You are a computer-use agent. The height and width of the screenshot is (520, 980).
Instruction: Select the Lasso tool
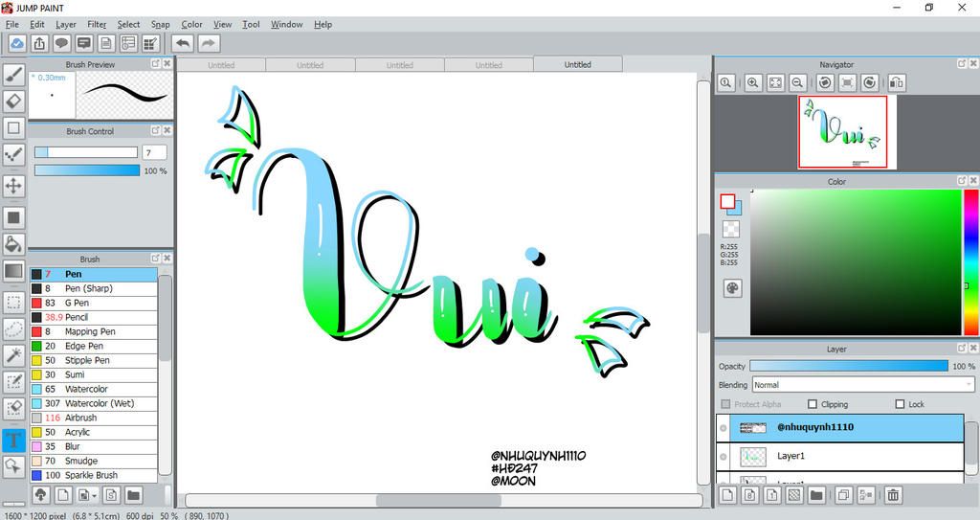(x=13, y=329)
